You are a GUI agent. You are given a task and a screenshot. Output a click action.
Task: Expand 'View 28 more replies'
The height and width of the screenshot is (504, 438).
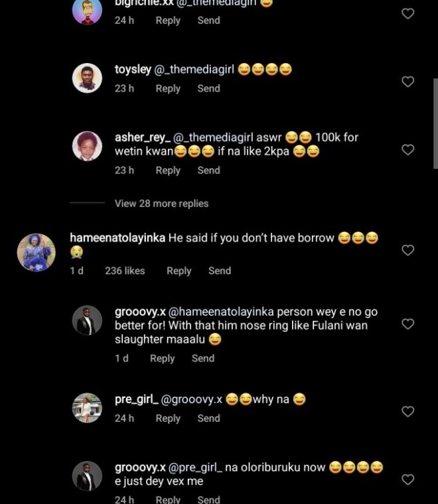(161, 204)
